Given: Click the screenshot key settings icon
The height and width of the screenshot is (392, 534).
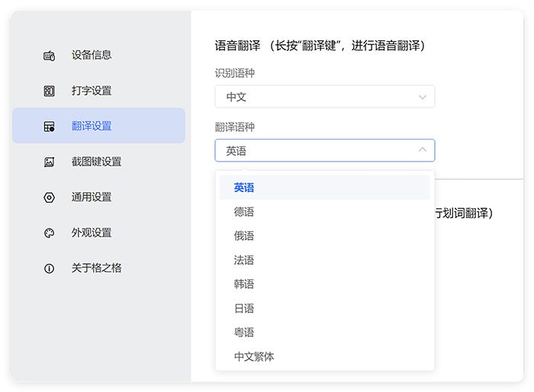Looking at the screenshot, I should coord(50,162).
